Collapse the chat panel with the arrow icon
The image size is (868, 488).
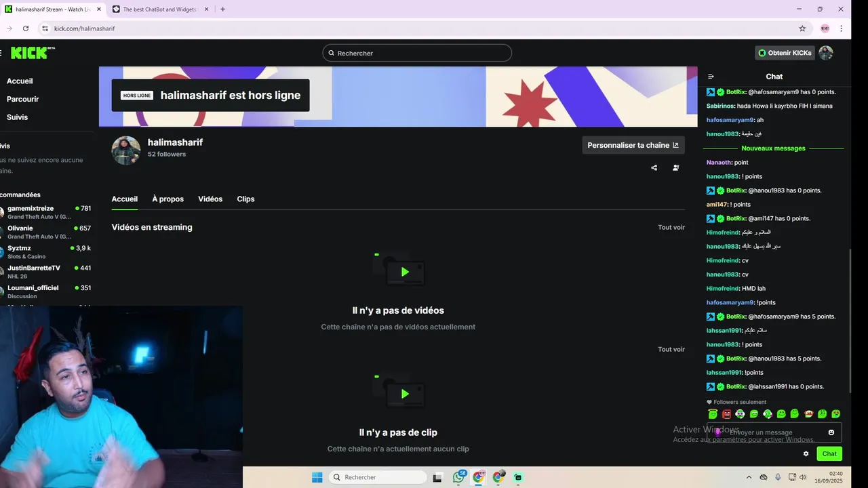click(711, 77)
